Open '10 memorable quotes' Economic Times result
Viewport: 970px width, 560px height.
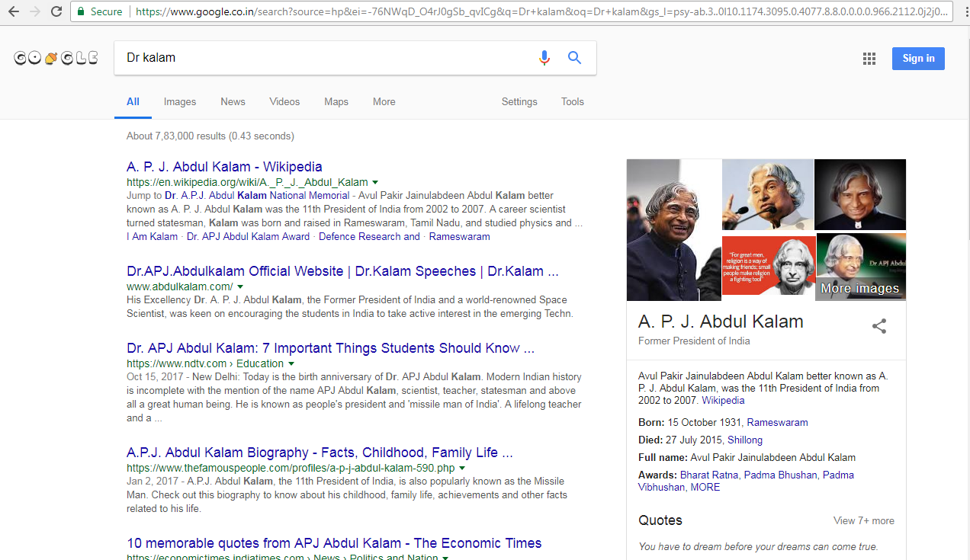(x=334, y=543)
